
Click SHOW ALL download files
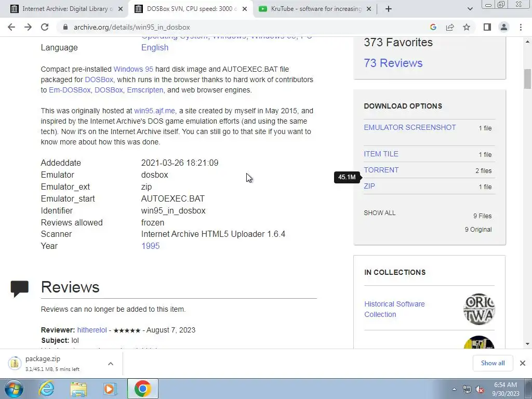[x=379, y=212]
